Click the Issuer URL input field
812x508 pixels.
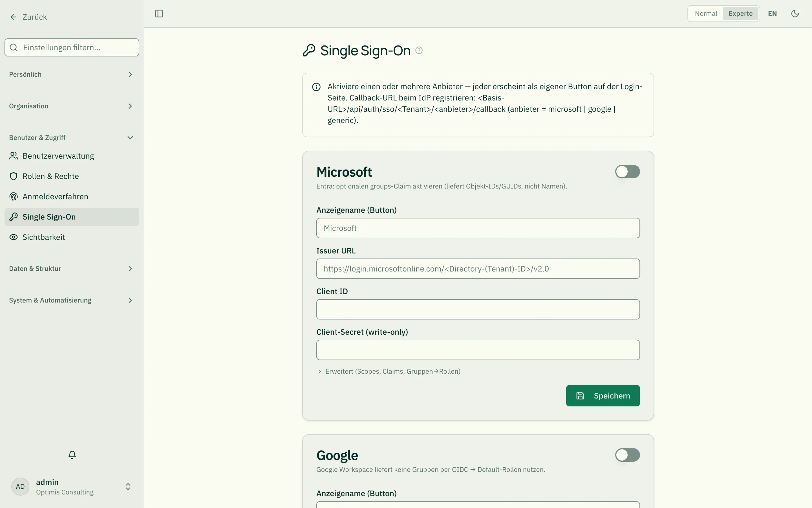(x=478, y=269)
